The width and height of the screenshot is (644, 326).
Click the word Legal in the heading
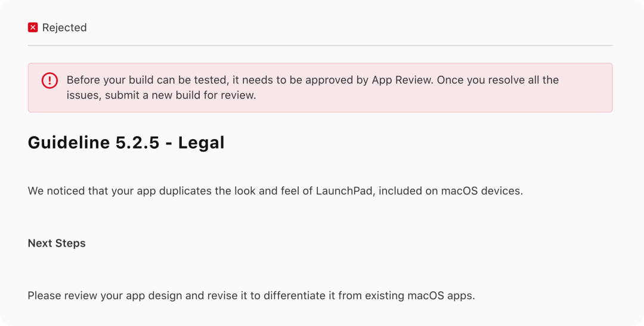click(202, 143)
